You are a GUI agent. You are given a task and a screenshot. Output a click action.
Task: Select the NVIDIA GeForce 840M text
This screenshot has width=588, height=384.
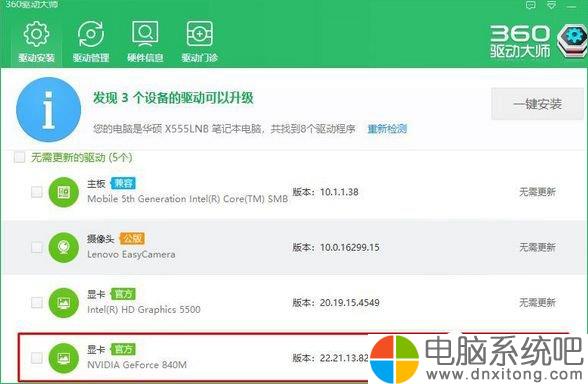pos(137,365)
